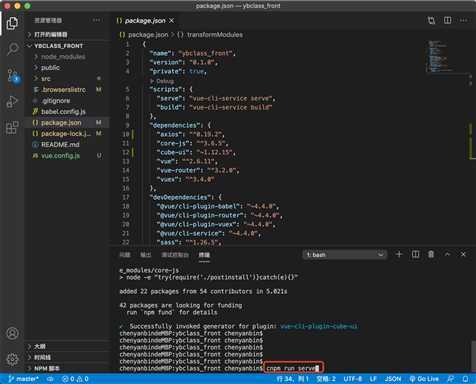Open the Source Control view
The width and height of the screenshot is (476, 384).
click(13, 76)
